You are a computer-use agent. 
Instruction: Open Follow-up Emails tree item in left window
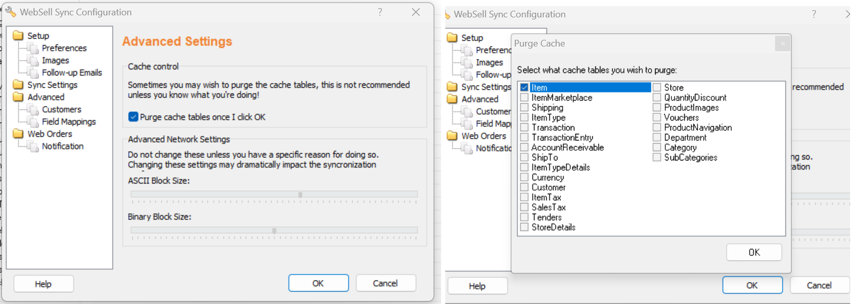point(72,73)
